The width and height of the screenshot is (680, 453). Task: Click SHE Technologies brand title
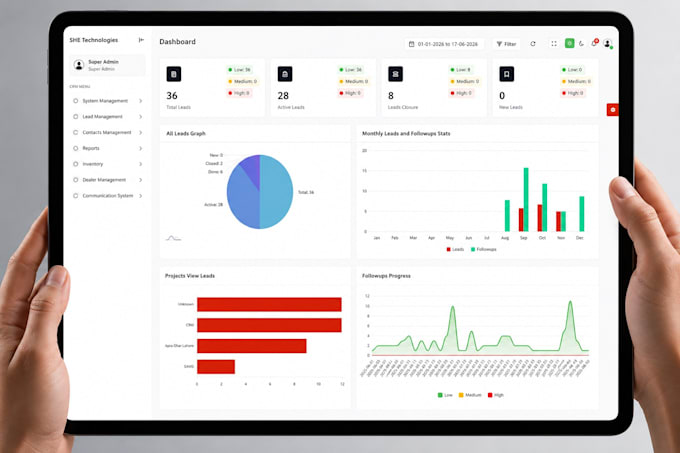click(94, 40)
